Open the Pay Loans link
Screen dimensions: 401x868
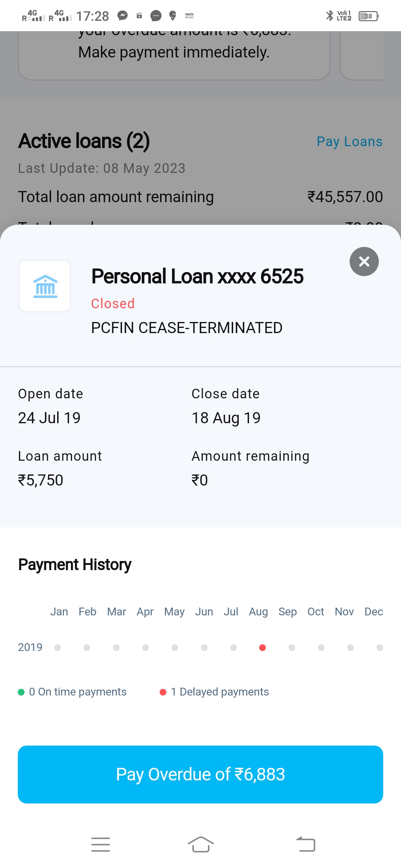coord(349,141)
